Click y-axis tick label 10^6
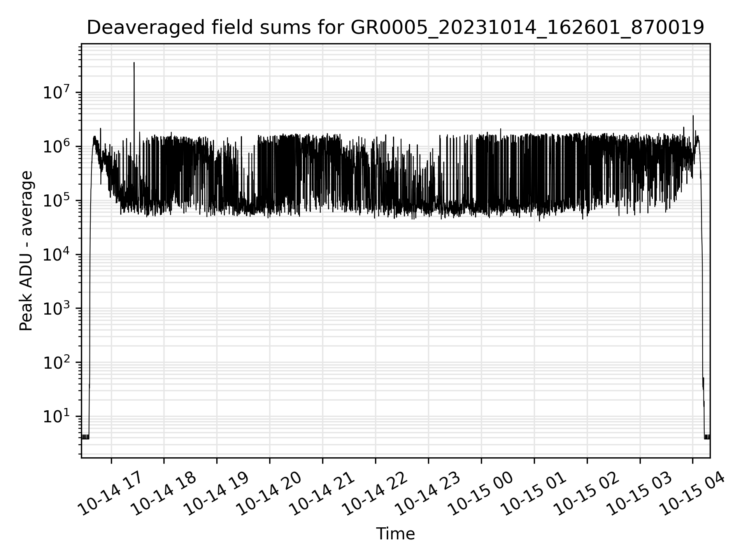This screenshot has height=560, width=747. 57,147
